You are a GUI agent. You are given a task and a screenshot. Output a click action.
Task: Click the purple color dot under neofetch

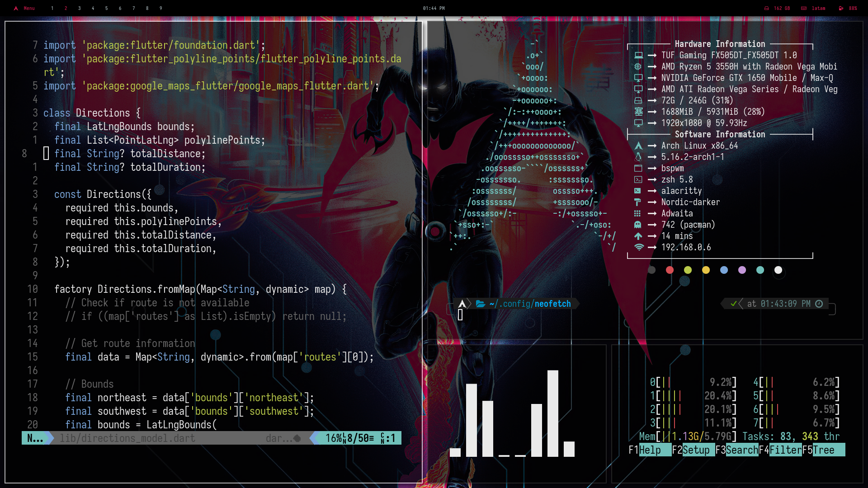pos(742,270)
